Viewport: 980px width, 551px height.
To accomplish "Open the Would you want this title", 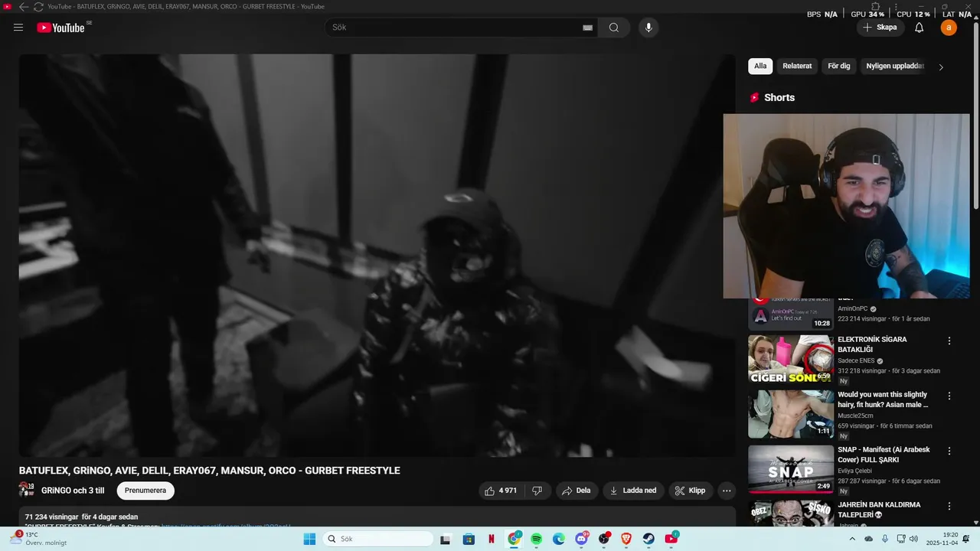I will pyautogui.click(x=883, y=399).
